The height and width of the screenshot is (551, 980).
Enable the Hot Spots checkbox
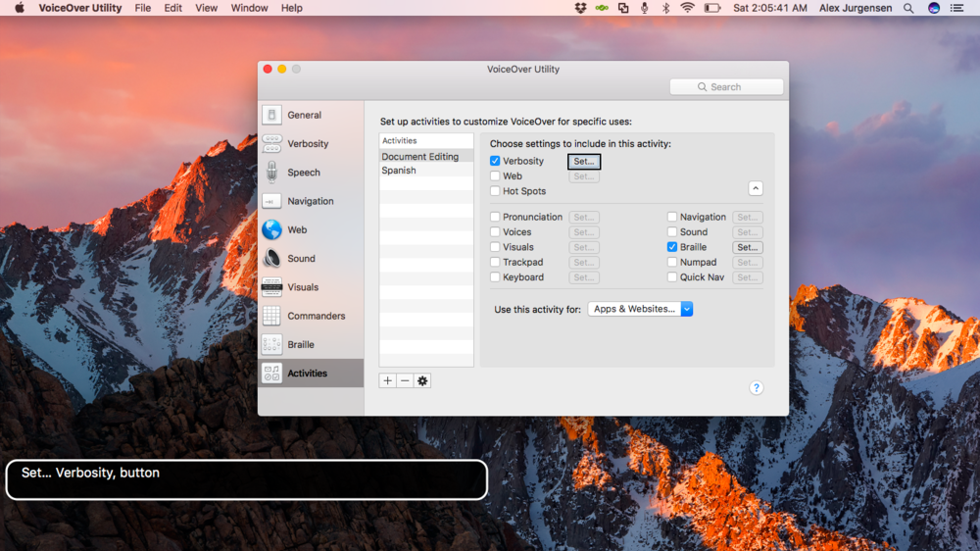495,191
